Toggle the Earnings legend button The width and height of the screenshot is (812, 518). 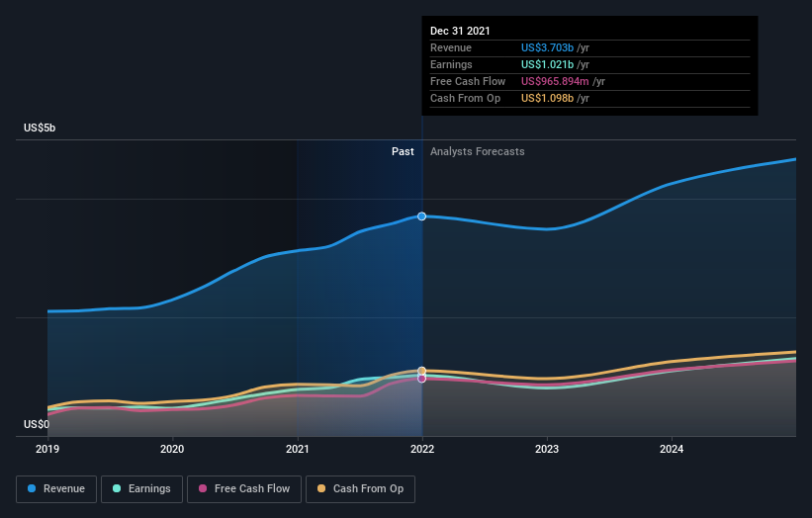[141, 489]
